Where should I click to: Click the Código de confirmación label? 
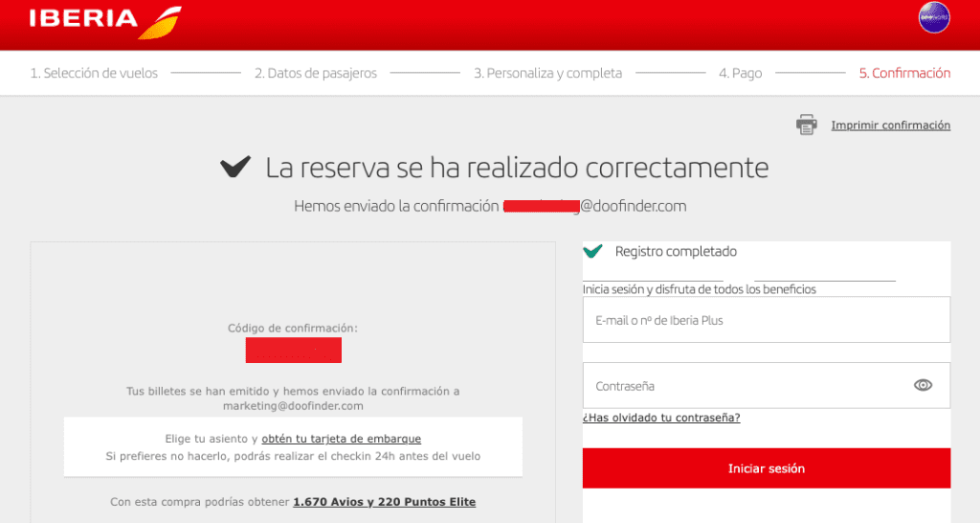(x=293, y=328)
